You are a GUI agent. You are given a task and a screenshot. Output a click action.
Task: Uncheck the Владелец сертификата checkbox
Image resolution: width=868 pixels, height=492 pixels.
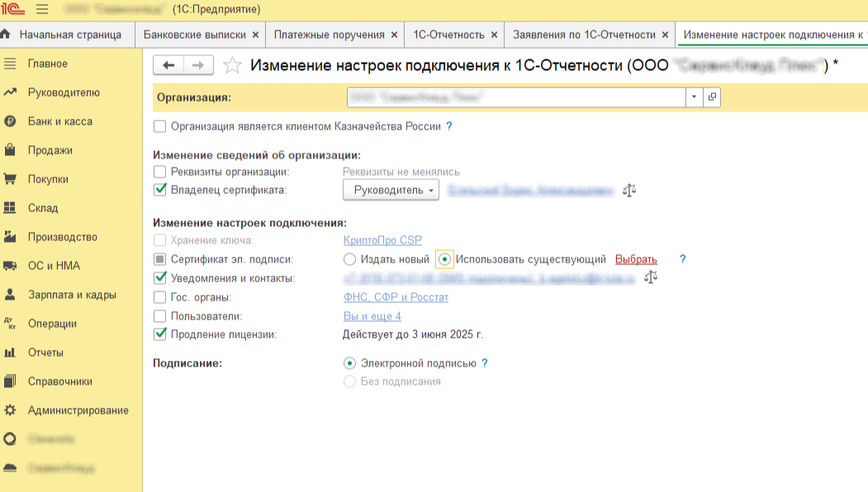(x=159, y=190)
